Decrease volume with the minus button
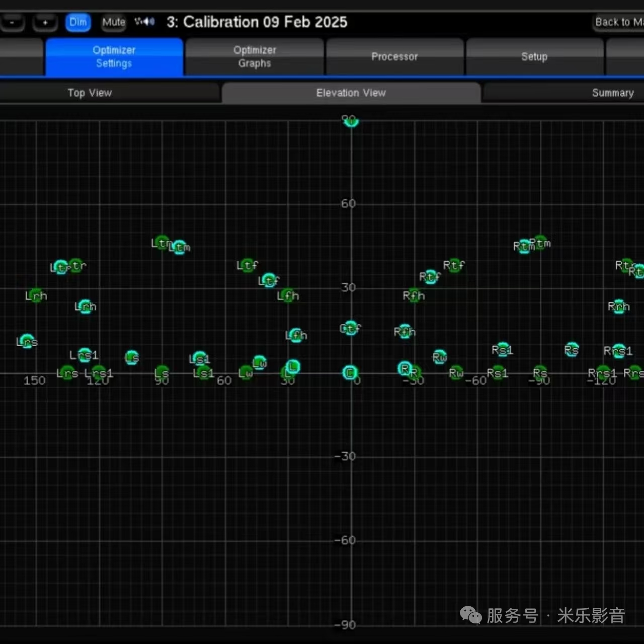Image resolution: width=644 pixels, height=644 pixels. click(12, 22)
